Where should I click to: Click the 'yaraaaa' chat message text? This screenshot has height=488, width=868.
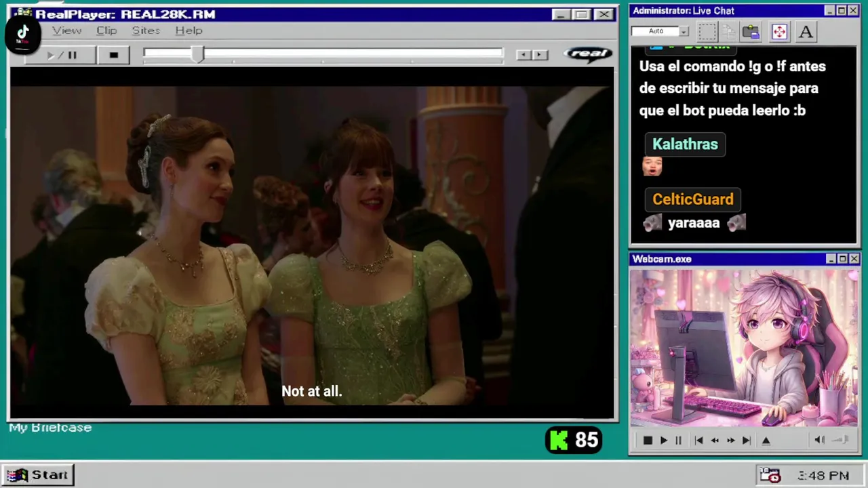coord(694,222)
